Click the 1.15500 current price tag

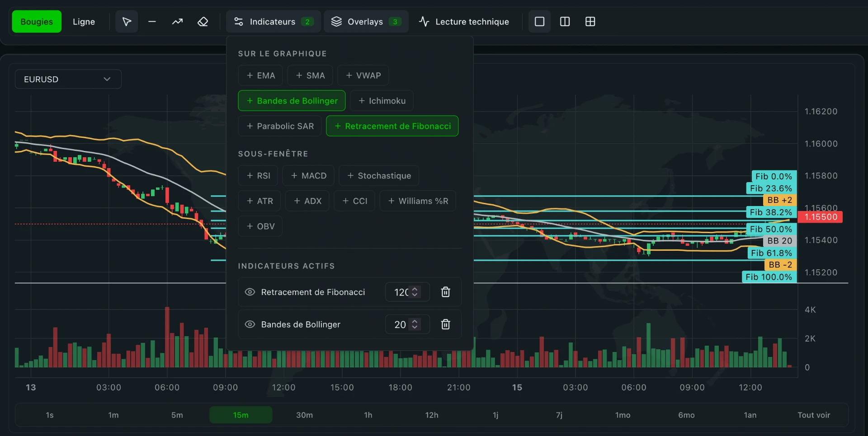pos(821,217)
